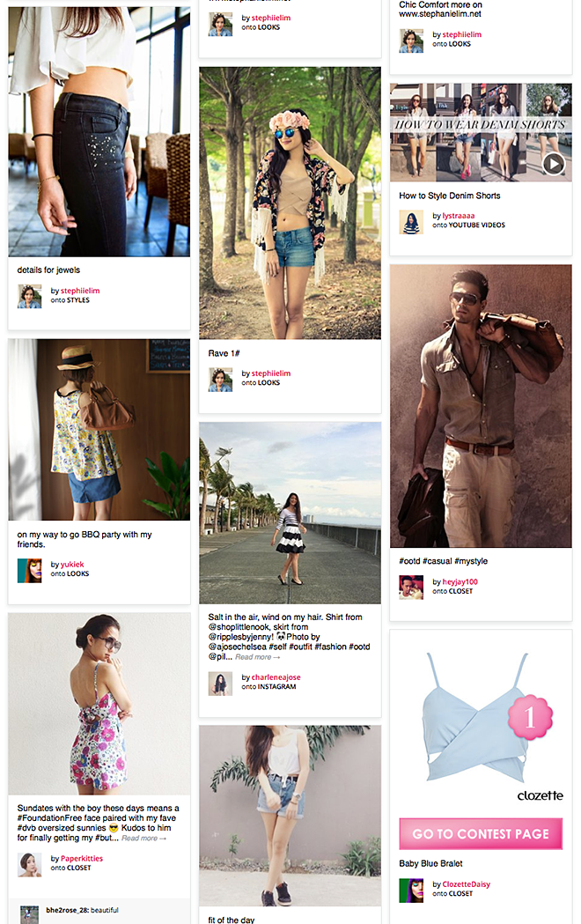Visit heyjay100's username link
581x924 pixels.
[460, 581]
